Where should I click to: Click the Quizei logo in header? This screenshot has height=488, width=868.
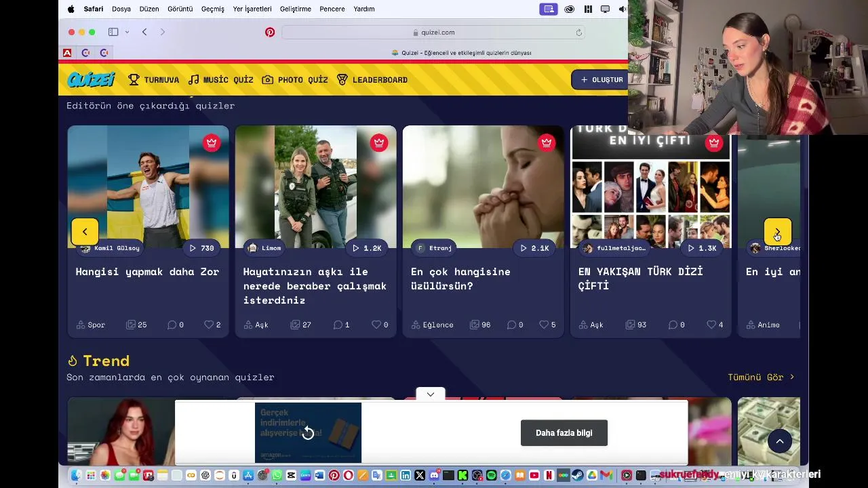(x=91, y=79)
